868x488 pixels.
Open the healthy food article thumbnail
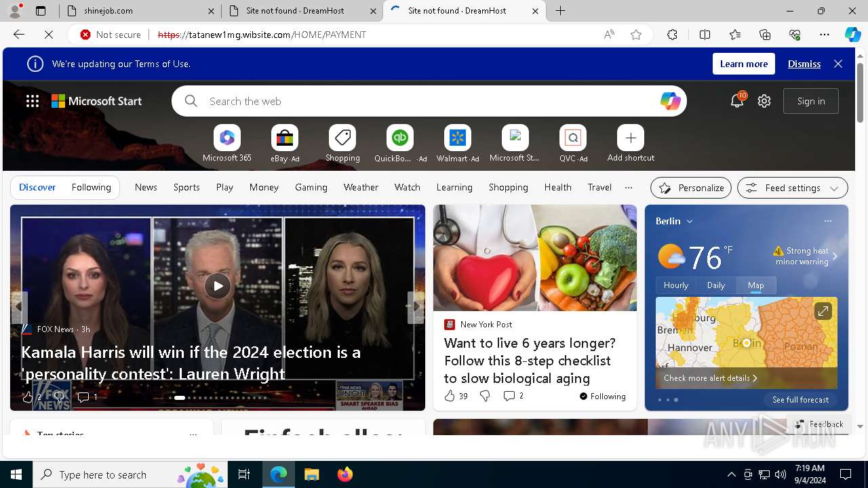coord(535,258)
